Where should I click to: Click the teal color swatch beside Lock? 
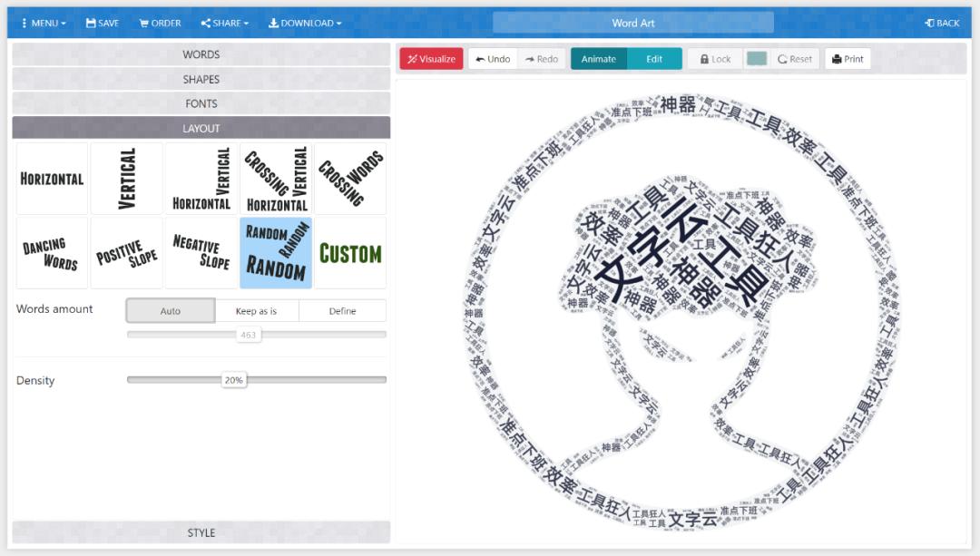pos(756,59)
